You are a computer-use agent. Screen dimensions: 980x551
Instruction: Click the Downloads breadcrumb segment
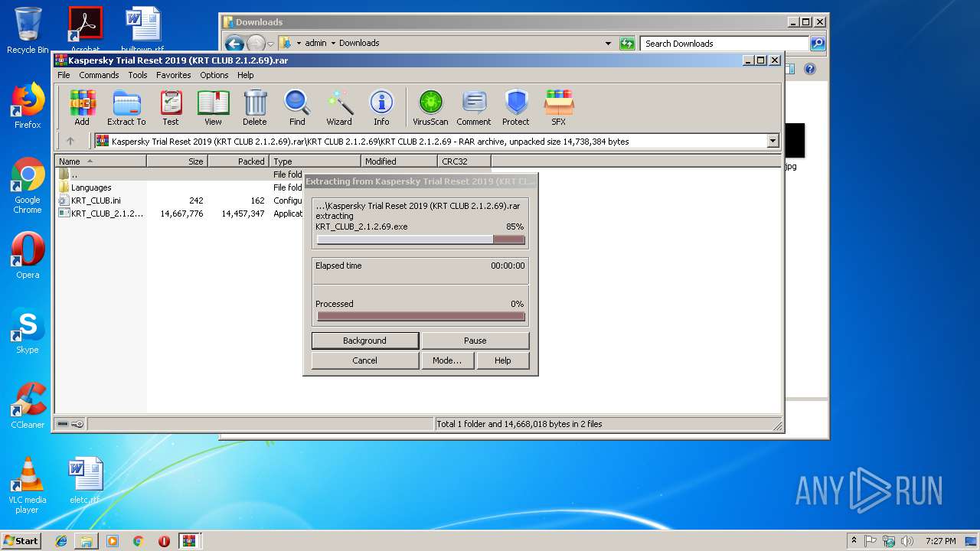click(x=359, y=44)
